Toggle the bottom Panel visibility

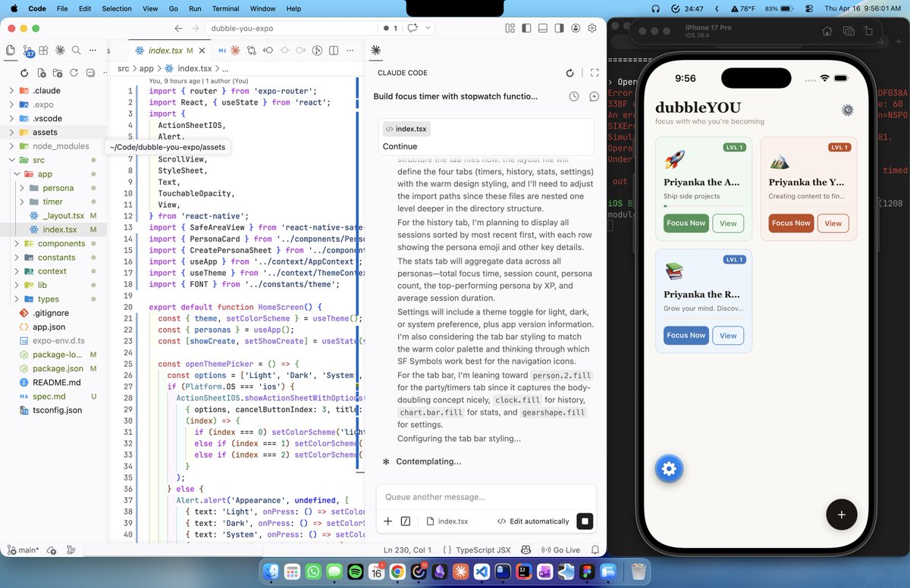pos(543,28)
